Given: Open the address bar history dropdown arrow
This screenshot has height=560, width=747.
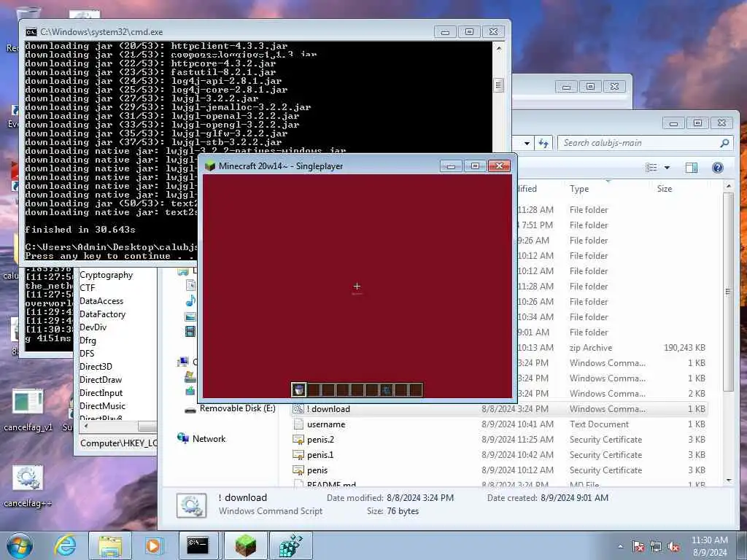Looking at the screenshot, I should (x=527, y=143).
